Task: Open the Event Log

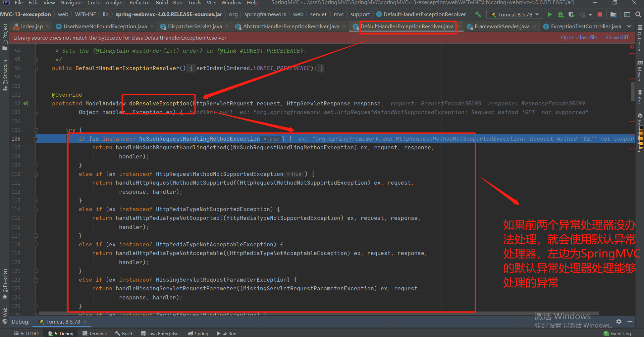Action: (x=617, y=333)
